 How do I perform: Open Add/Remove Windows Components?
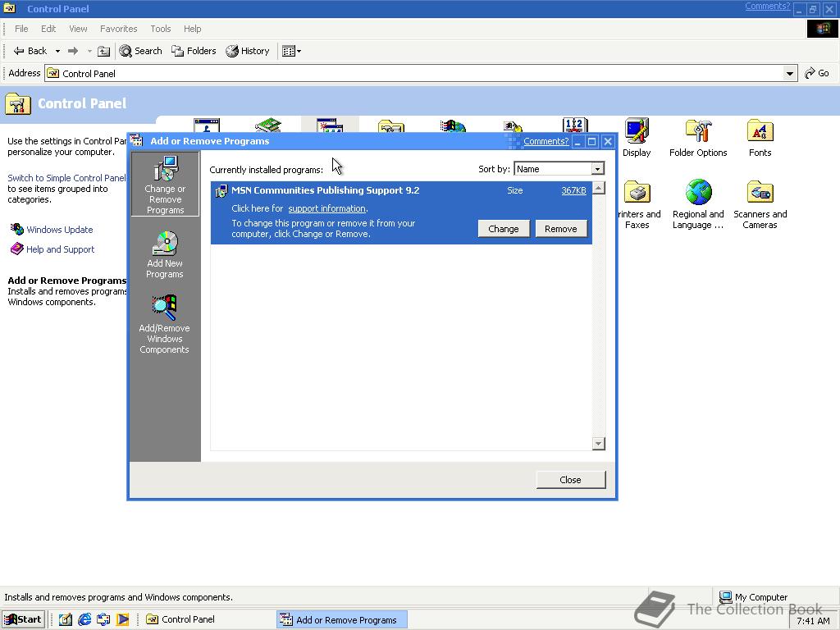(x=165, y=324)
